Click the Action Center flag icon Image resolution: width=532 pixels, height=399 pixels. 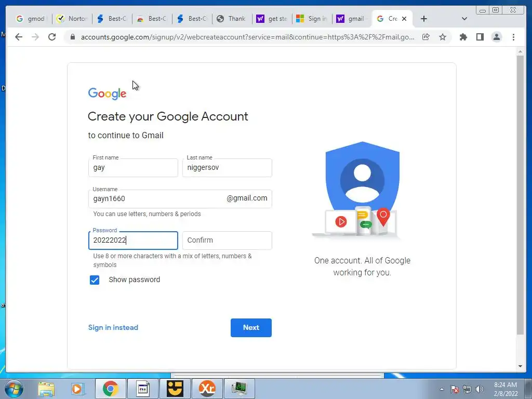[x=455, y=389]
